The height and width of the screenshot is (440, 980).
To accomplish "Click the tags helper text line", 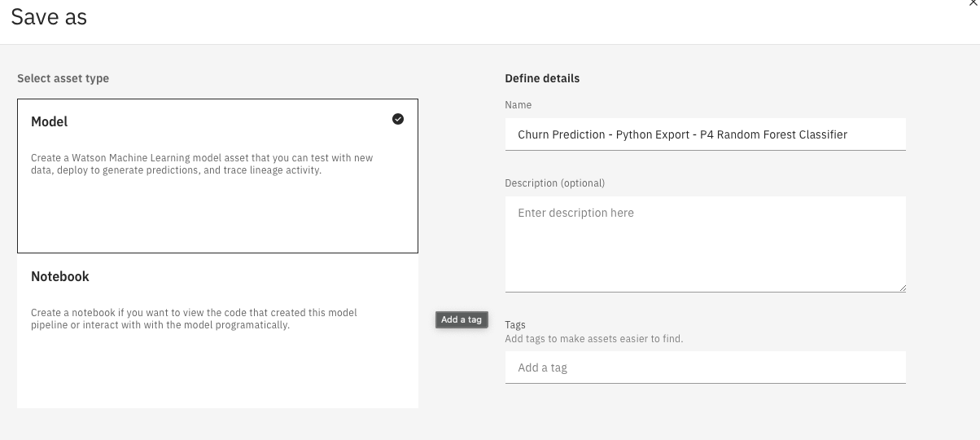I will (593, 339).
